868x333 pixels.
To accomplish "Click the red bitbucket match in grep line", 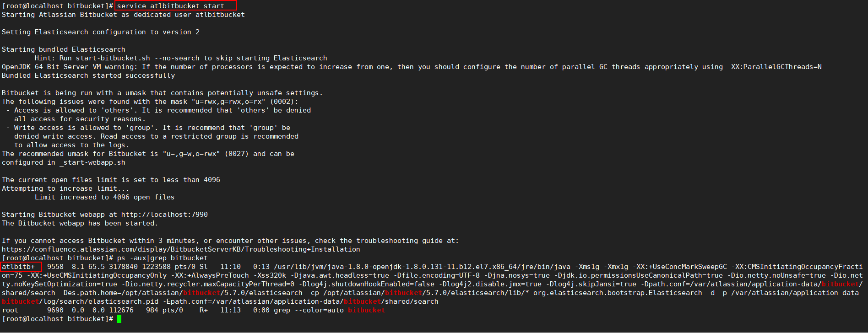I will [366, 310].
